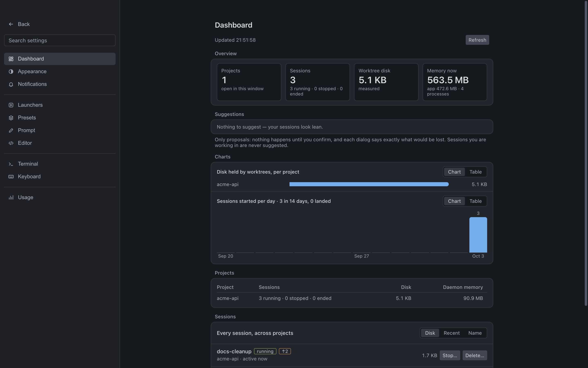Click '3 running · 0 stopped · 0 ended' in Projects table
Viewport: 588px width, 368px height.
click(x=295, y=298)
